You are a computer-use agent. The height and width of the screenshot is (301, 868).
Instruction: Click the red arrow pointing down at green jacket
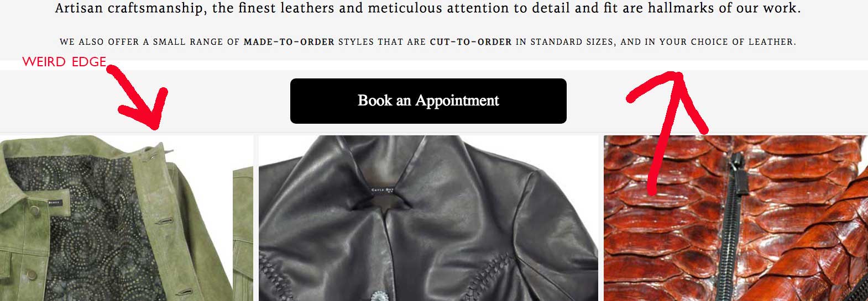click(139, 98)
